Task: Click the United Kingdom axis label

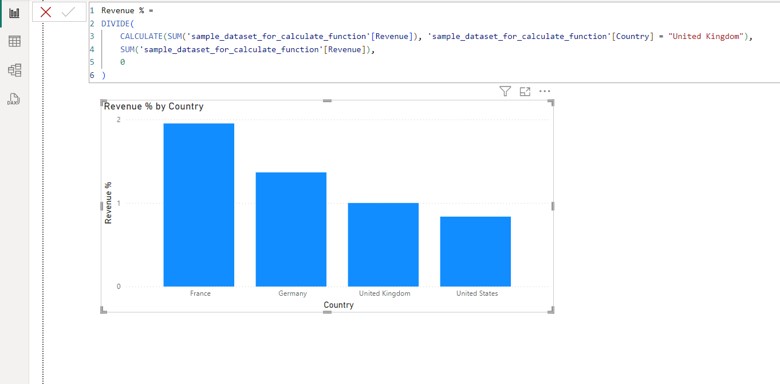Action: coord(385,293)
